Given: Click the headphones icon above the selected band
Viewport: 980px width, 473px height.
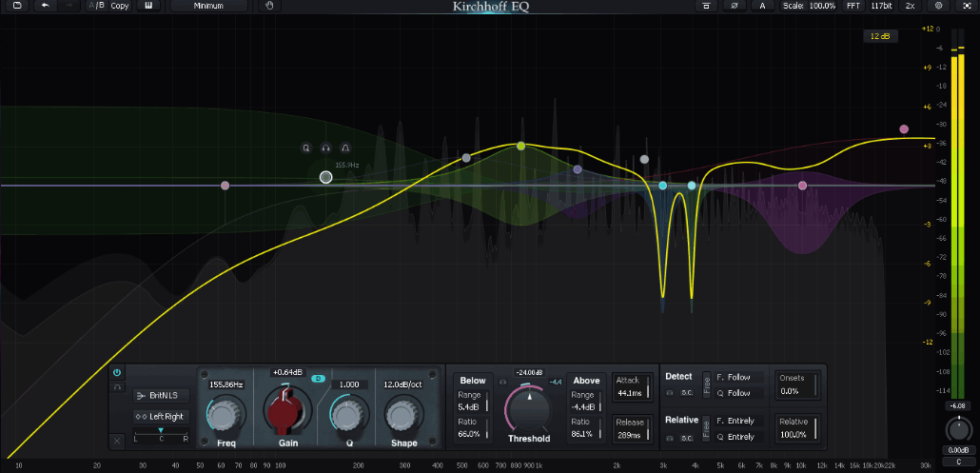Looking at the screenshot, I should [x=325, y=148].
